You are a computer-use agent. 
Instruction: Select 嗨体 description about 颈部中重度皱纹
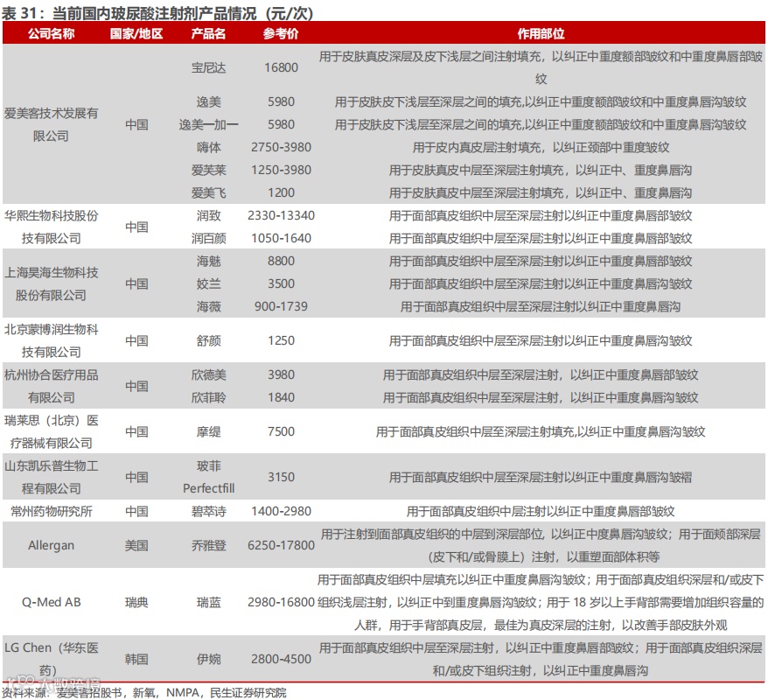[541, 147]
